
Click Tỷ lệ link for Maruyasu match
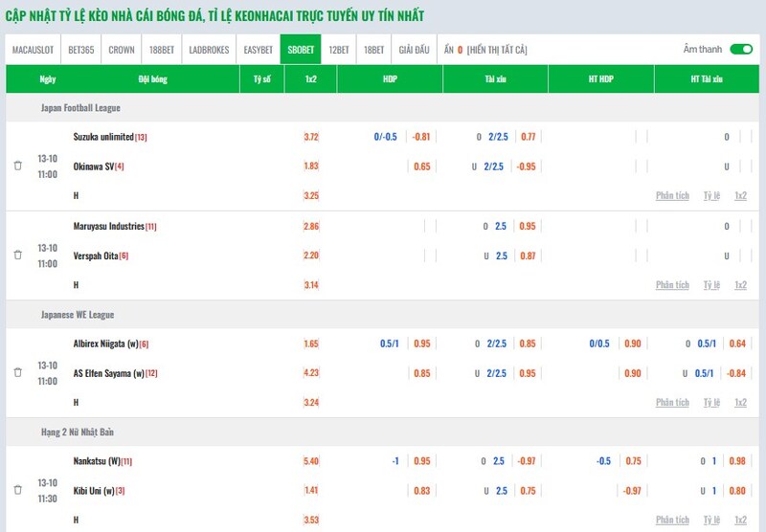tap(710, 284)
